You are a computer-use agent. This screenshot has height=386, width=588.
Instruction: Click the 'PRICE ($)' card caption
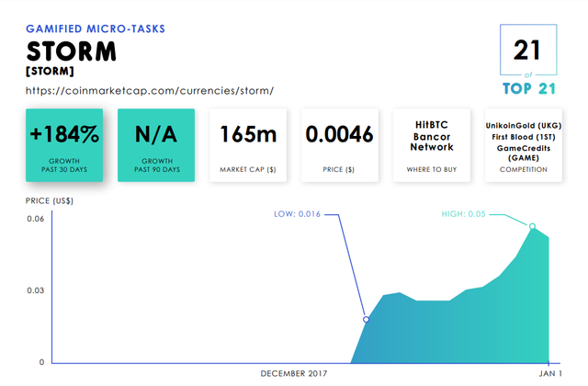click(x=339, y=169)
